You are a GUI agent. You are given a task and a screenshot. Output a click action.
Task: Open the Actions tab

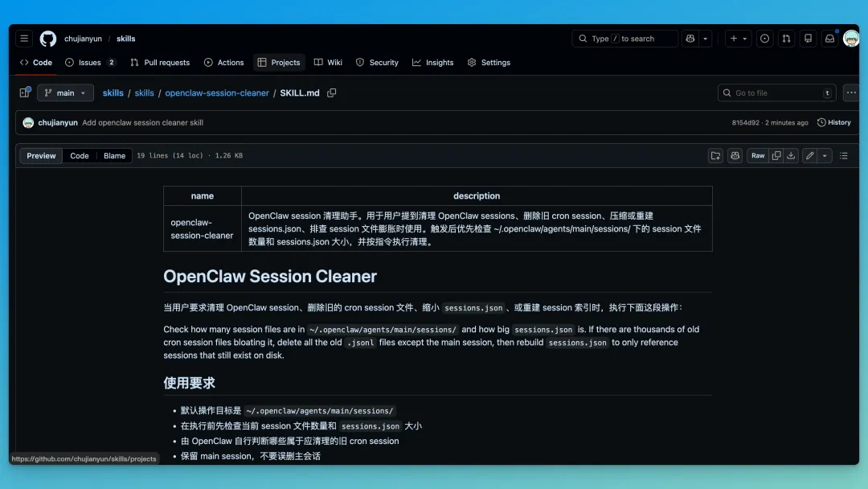tap(223, 63)
